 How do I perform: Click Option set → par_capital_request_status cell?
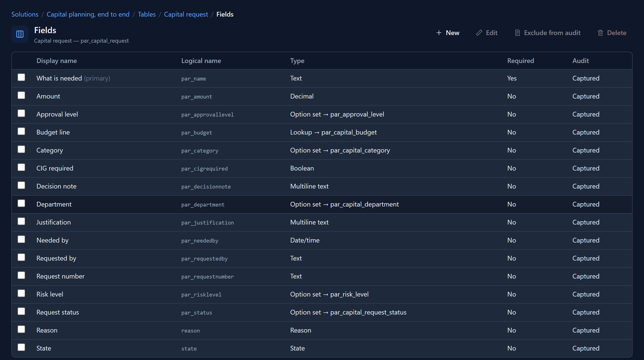[x=348, y=312]
